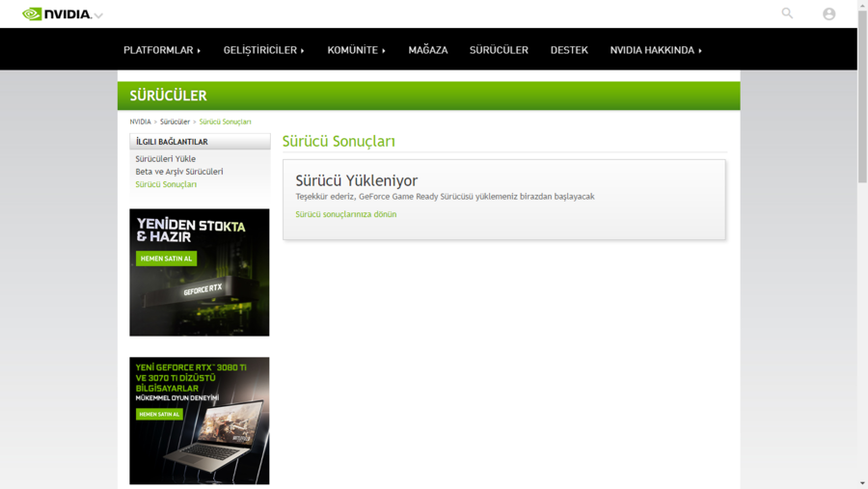The image size is (868, 489).
Task: Select Sürücü Sonuçları in the sidebar
Action: point(166,184)
